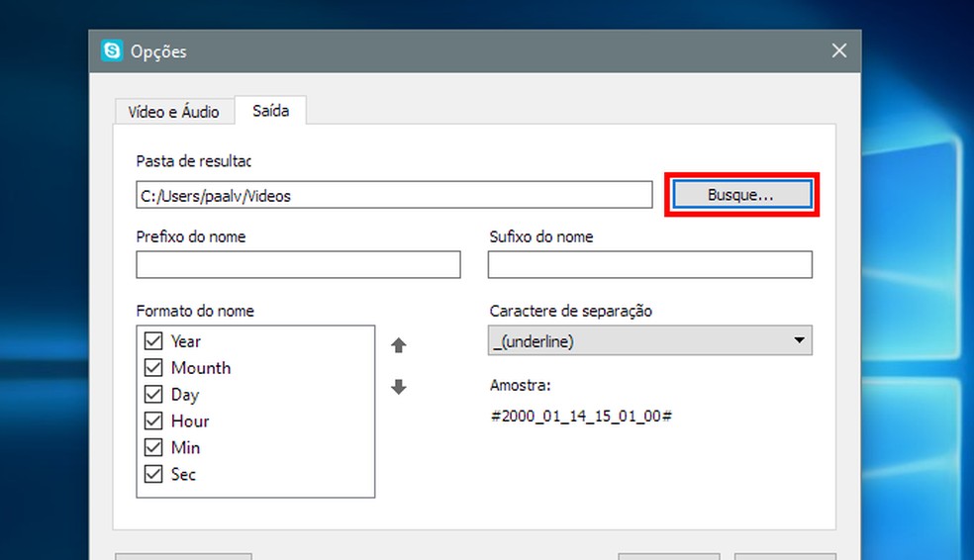This screenshot has width=974, height=560.
Task: Select the Day label in the format list
Action: coord(185,395)
